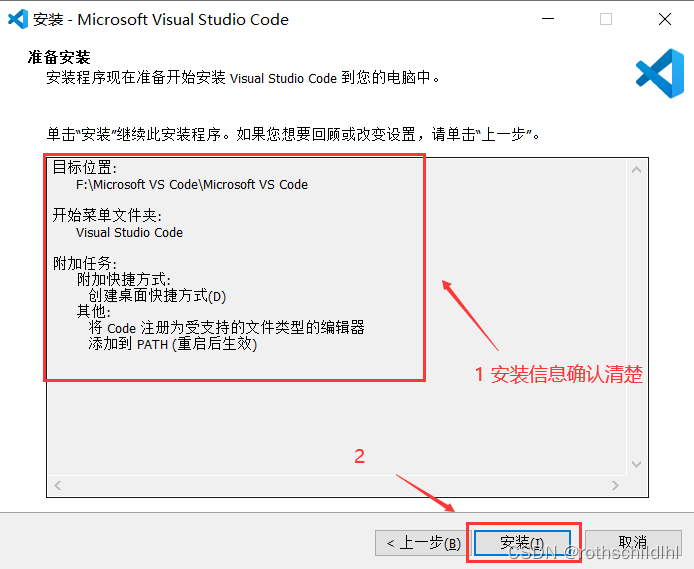Click the 目标位置 label
This screenshot has width=694, height=569.
(x=85, y=168)
